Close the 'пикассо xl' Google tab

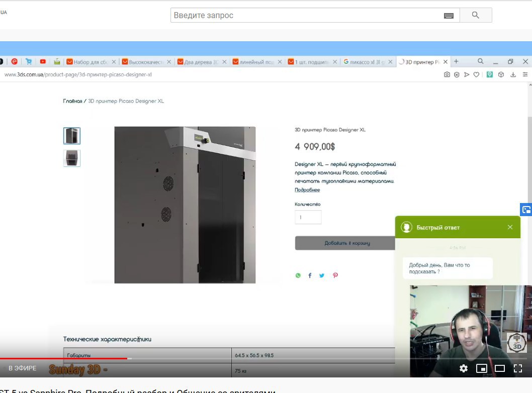(x=390, y=62)
